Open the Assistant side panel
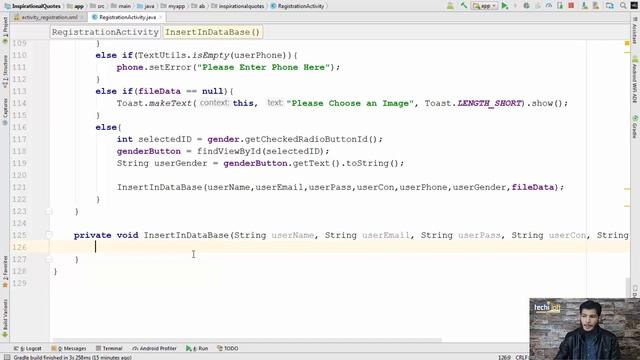 coord(635,32)
